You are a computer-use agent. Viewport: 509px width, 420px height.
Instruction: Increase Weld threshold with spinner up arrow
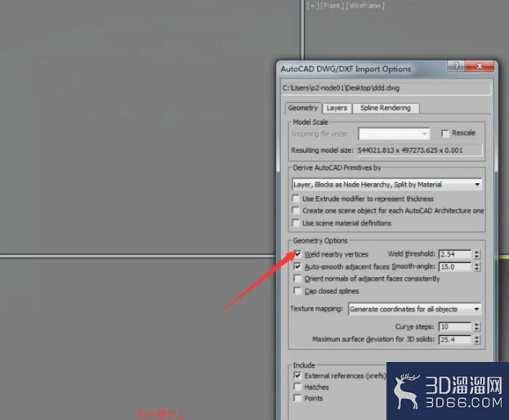pyautogui.click(x=476, y=252)
